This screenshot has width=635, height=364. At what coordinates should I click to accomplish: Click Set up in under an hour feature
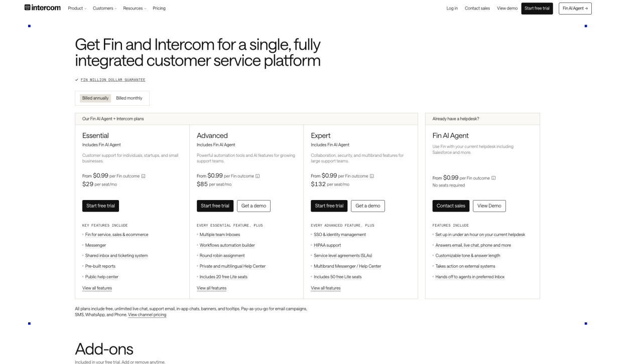click(480, 235)
